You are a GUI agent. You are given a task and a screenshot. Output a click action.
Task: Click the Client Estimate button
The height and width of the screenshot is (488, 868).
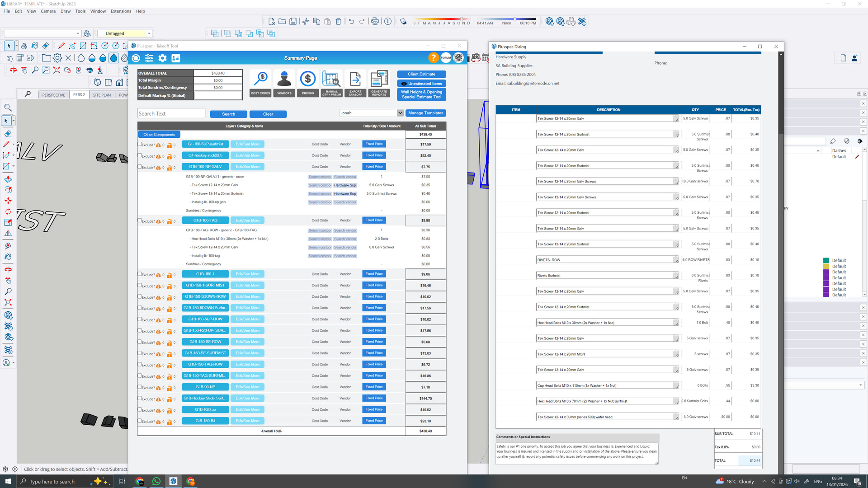pos(421,74)
